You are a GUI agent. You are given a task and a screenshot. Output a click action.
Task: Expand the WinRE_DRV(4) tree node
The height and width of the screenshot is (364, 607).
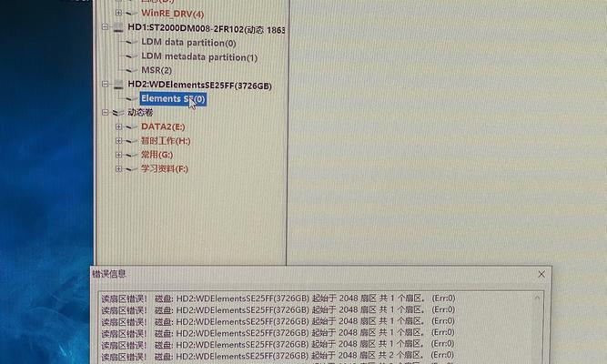119,13
